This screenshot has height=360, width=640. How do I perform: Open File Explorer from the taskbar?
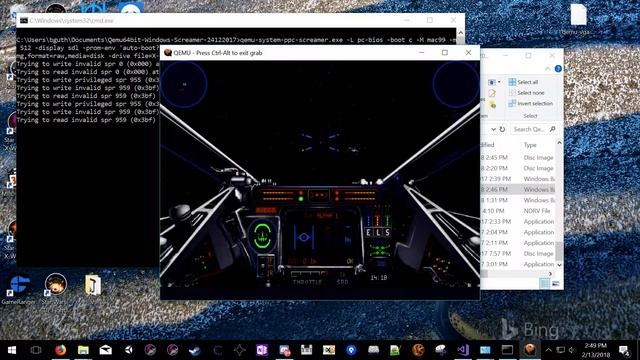(83, 350)
